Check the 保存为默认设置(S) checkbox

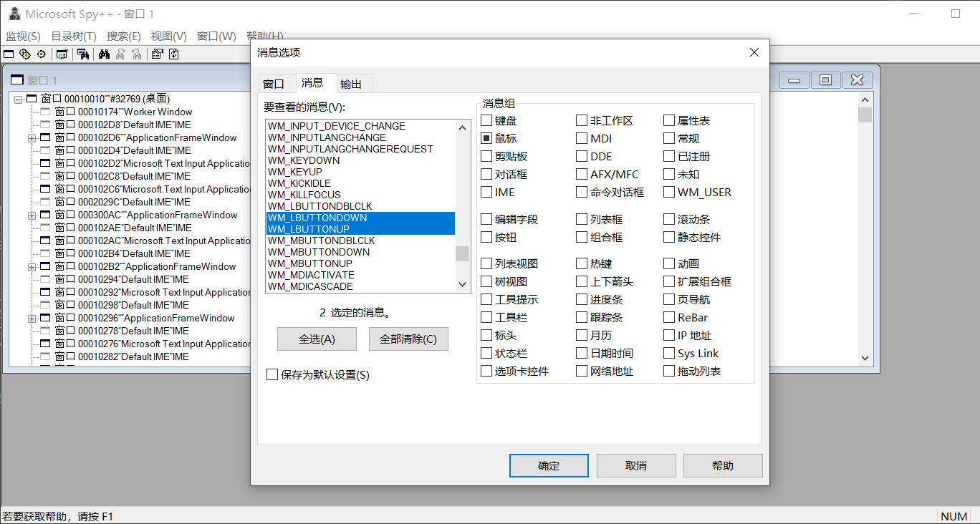coord(272,375)
